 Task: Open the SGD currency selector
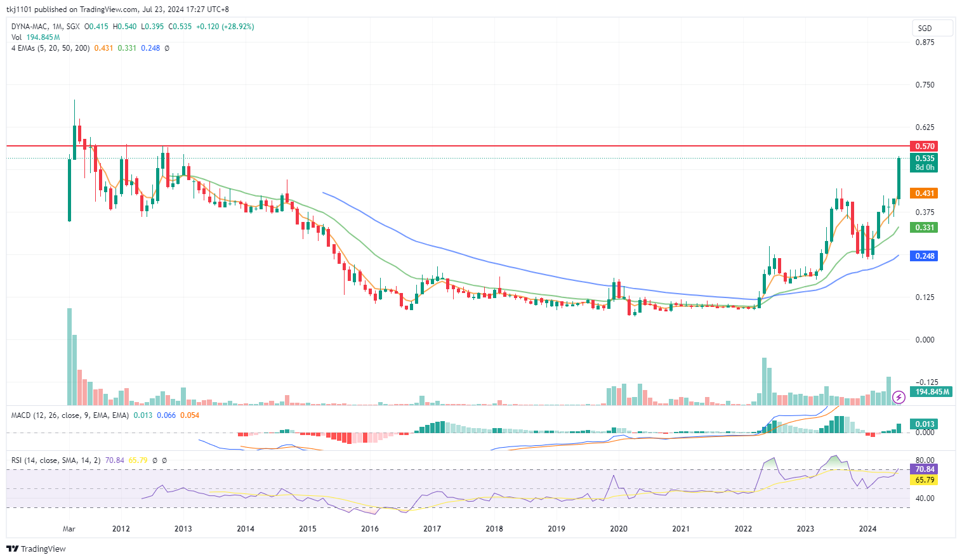[932, 28]
